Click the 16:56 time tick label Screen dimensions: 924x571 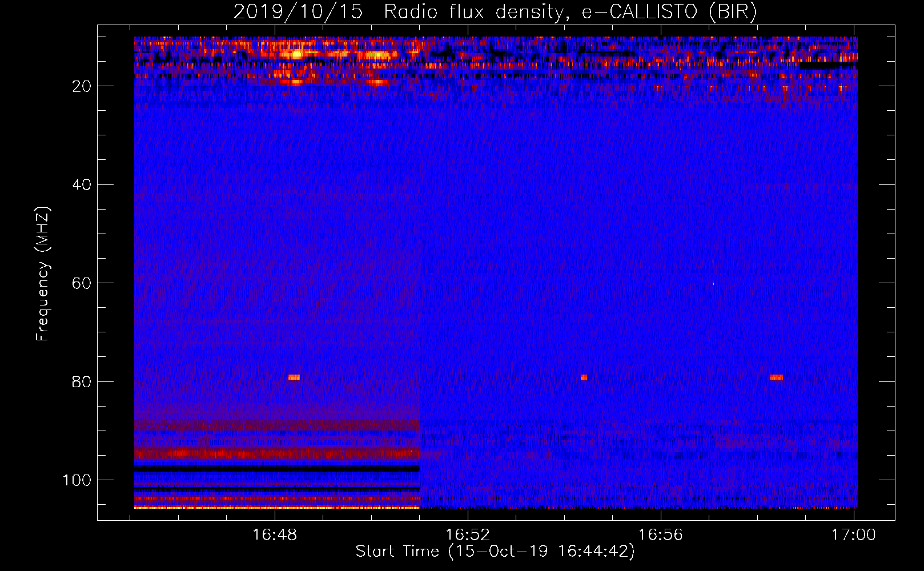(x=661, y=535)
